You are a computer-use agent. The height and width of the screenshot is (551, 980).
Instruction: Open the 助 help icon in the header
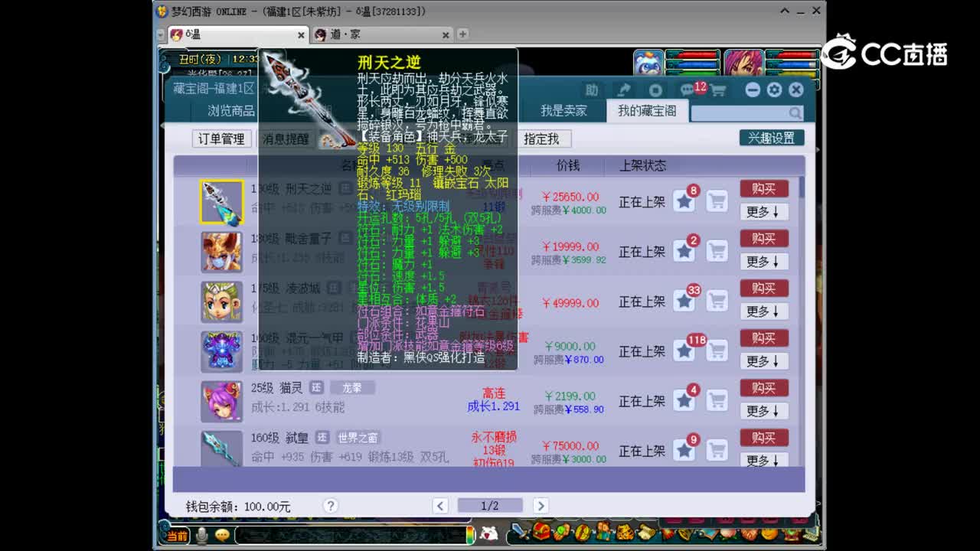tap(591, 90)
